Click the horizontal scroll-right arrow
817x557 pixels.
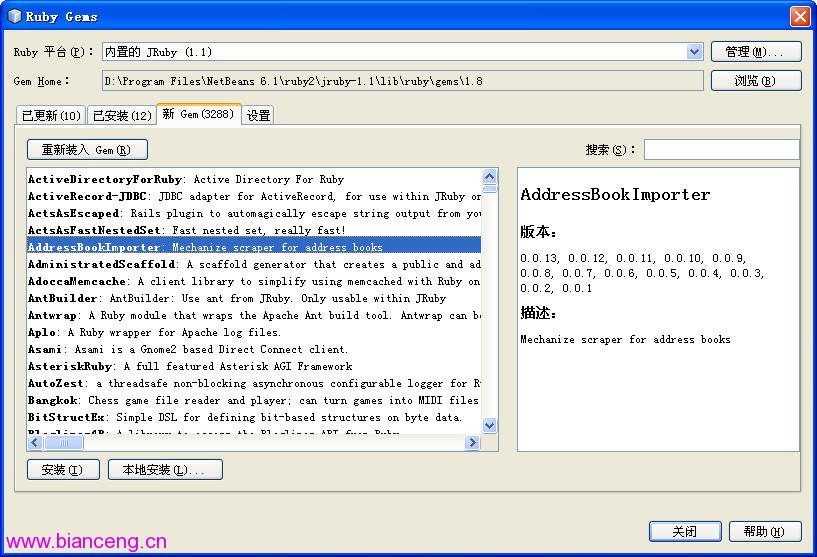473,442
